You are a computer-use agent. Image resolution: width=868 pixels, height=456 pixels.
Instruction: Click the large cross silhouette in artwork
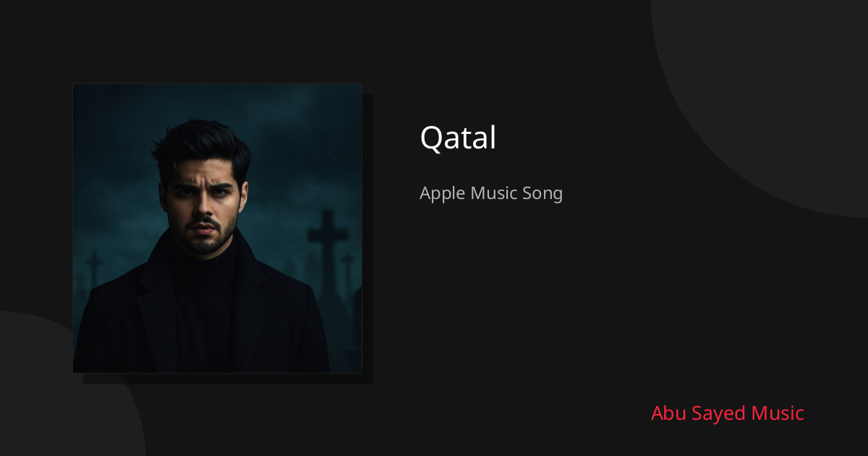tap(328, 246)
